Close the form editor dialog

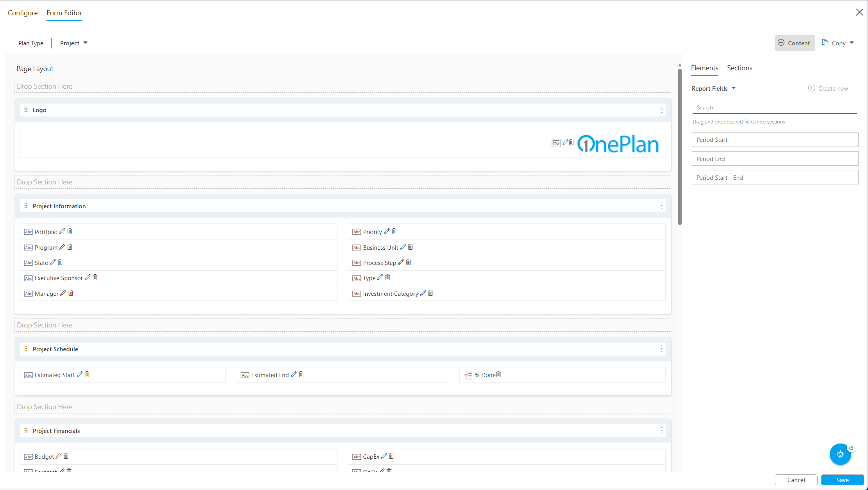[x=859, y=12]
